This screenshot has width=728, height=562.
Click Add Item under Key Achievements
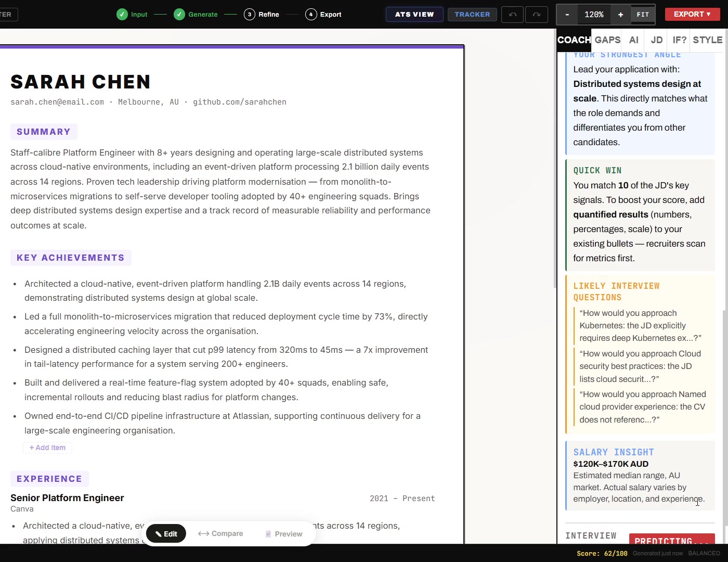pos(47,448)
